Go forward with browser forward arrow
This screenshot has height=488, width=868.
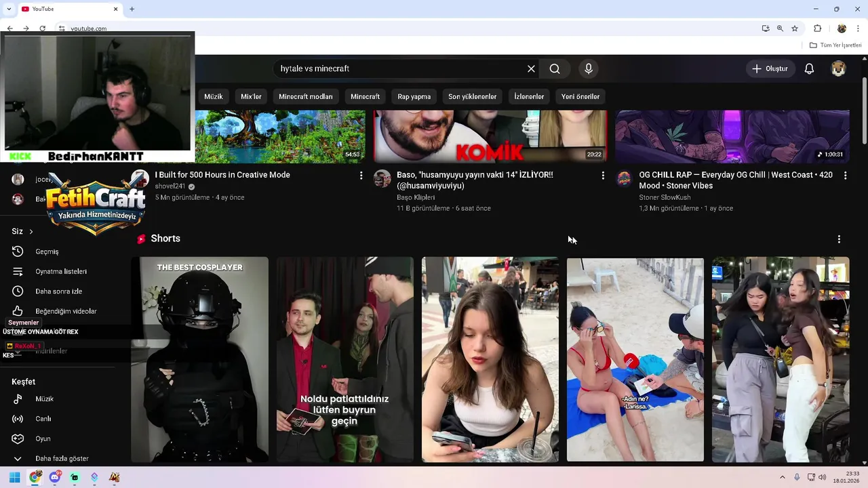26,28
